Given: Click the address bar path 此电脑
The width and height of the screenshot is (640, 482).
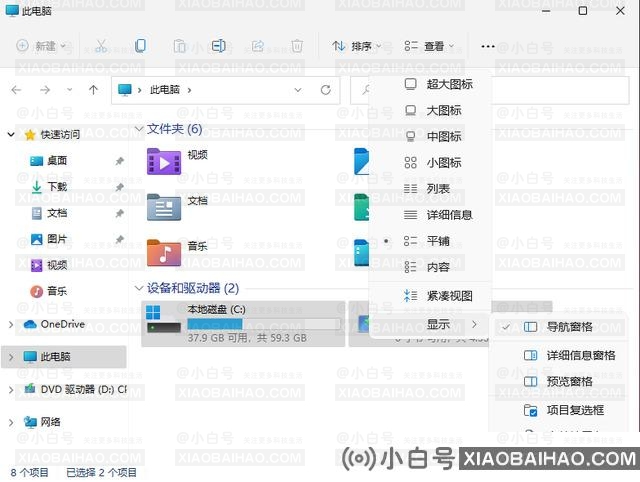Looking at the screenshot, I should pos(164,90).
